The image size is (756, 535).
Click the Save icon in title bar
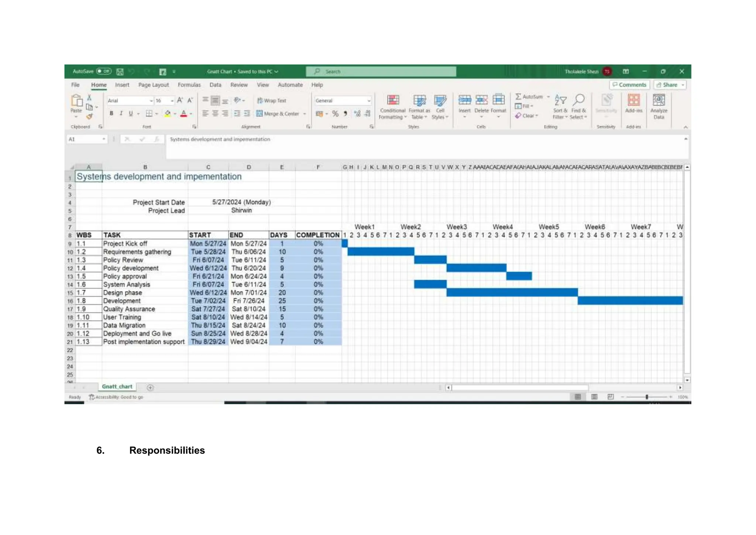[120, 72]
